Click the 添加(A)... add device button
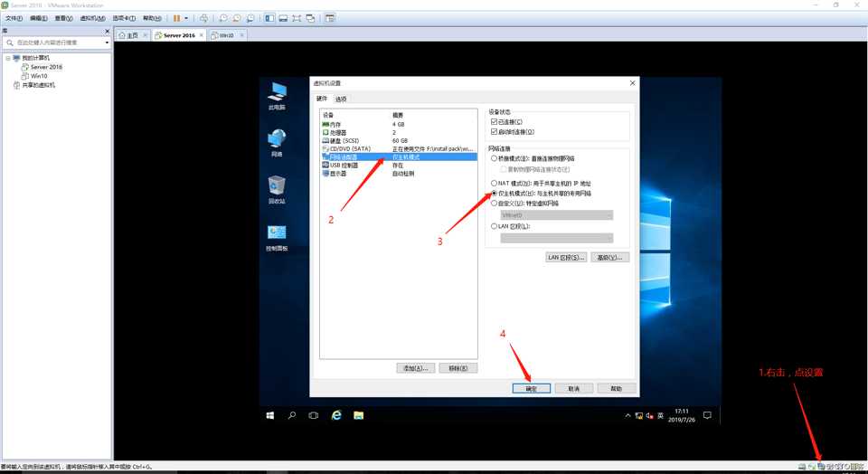868x474 pixels. tap(416, 368)
